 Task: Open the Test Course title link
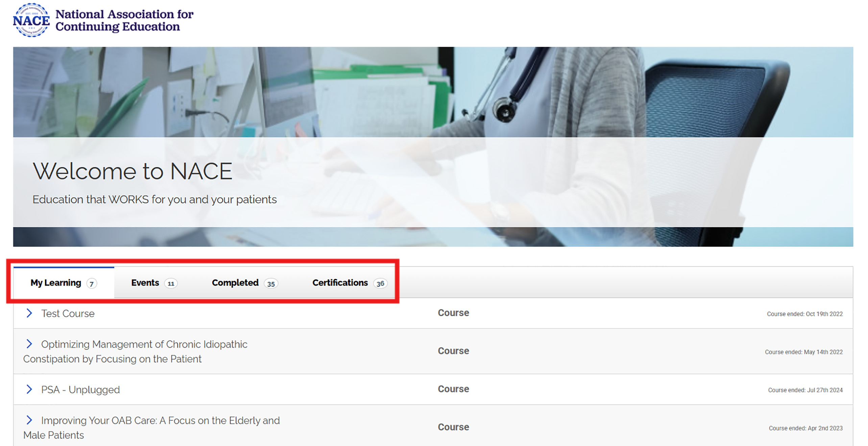click(x=68, y=313)
